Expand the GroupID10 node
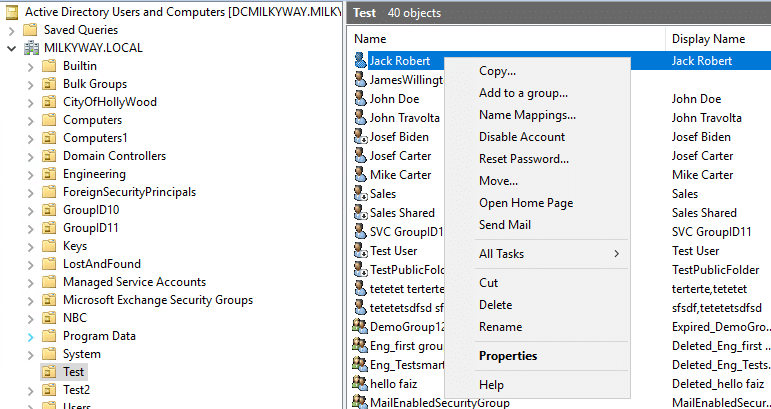771x409 pixels. click(30, 211)
